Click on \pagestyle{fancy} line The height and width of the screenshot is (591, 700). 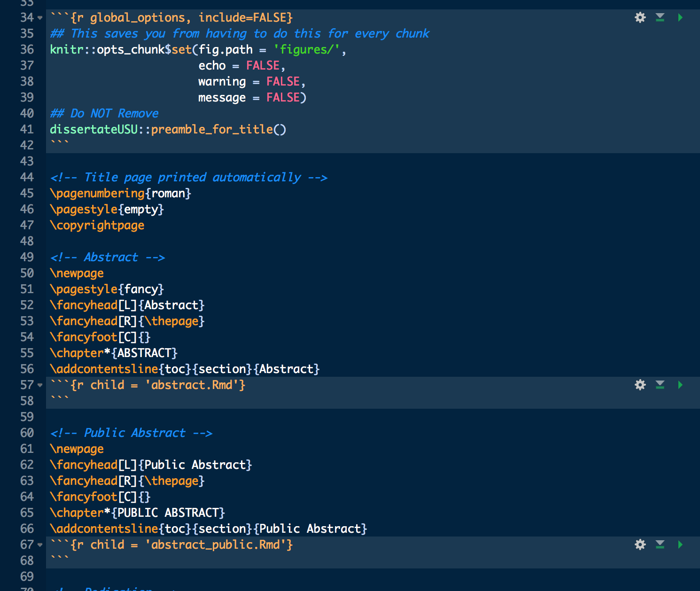[107, 289]
